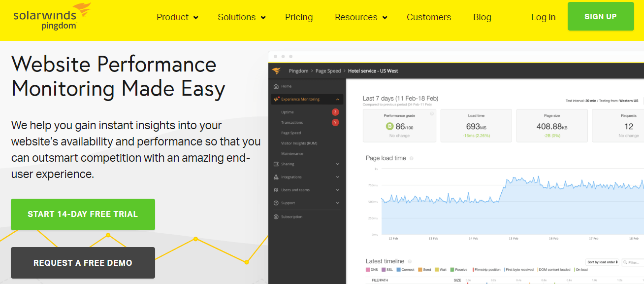The width and height of the screenshot is (644, 284).
Task: Click the red Transactions badge showing 9
Action: pyautogui.click(x=335, y=122)
